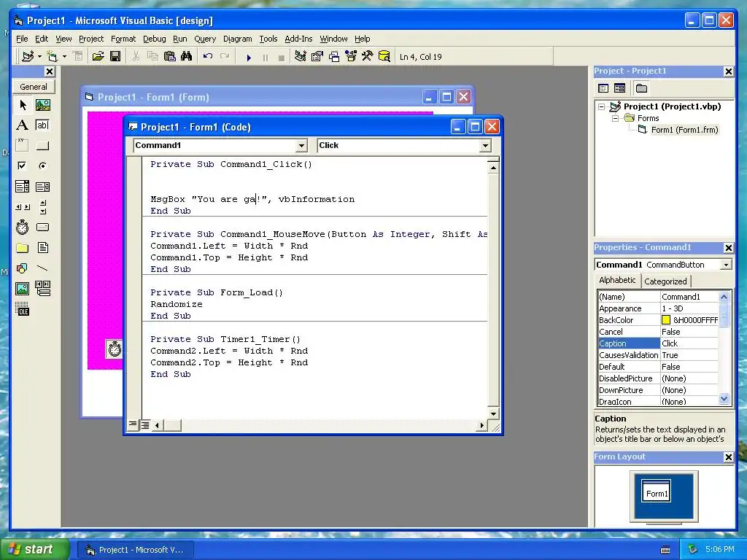Select the Shape tool
This screenshot has height=560, width=747.
tap(23, 268)
